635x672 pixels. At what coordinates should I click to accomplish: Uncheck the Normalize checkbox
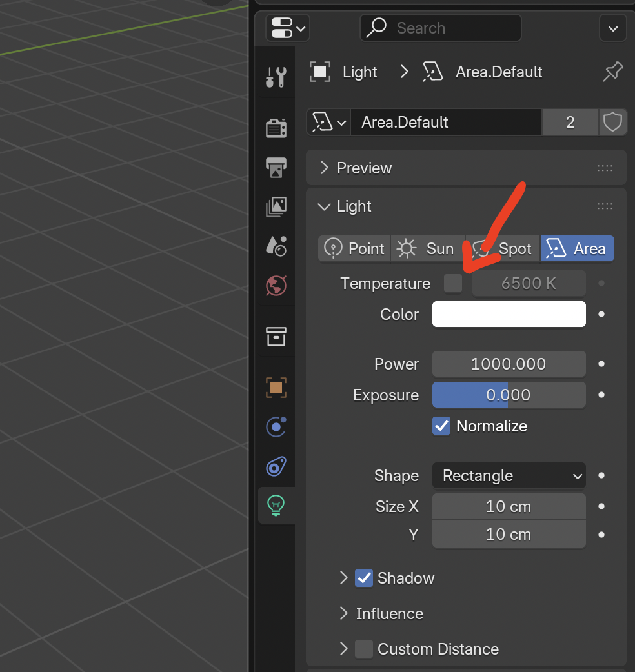pyautogui.click(x=441, y=426)
